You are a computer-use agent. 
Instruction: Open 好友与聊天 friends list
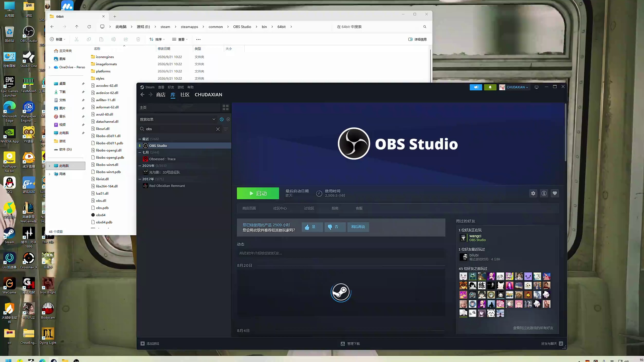[x=552, y=344]
